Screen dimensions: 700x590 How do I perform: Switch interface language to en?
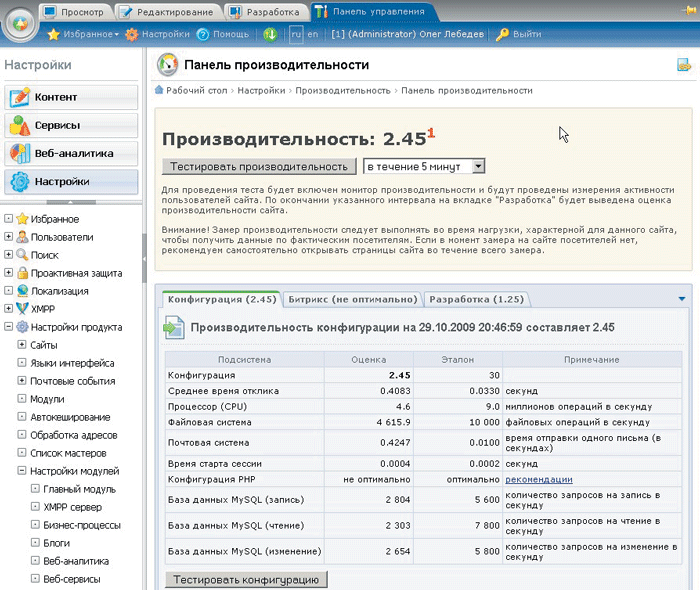[313, 34]
